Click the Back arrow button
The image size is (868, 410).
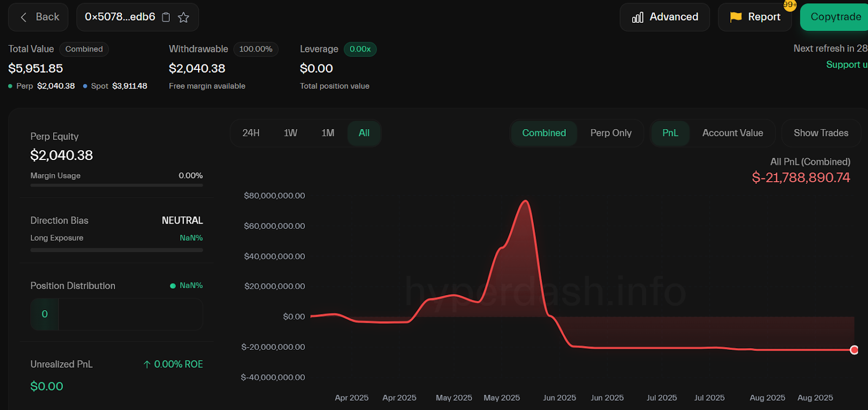tap(38, 17)
